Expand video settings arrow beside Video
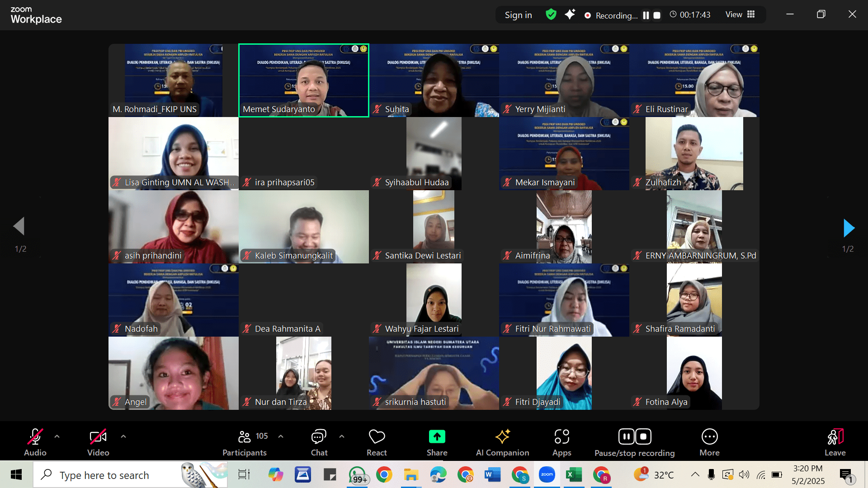The image size is (868, 488). pyautogui.click(x=123, y=436)
